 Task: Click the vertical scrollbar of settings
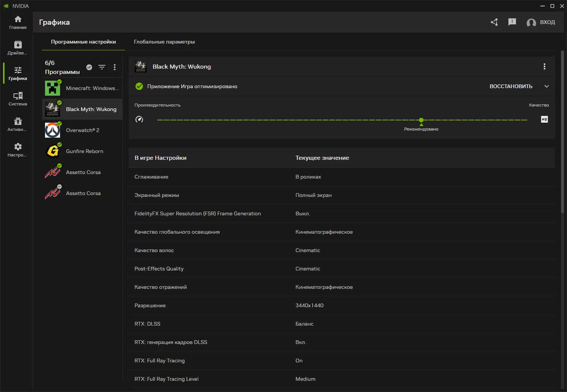(562, 132)
